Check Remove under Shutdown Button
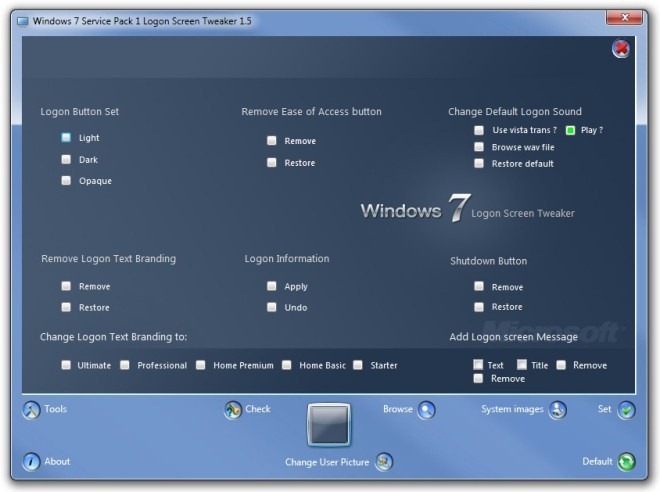660x492 pixels. [479, 286]
